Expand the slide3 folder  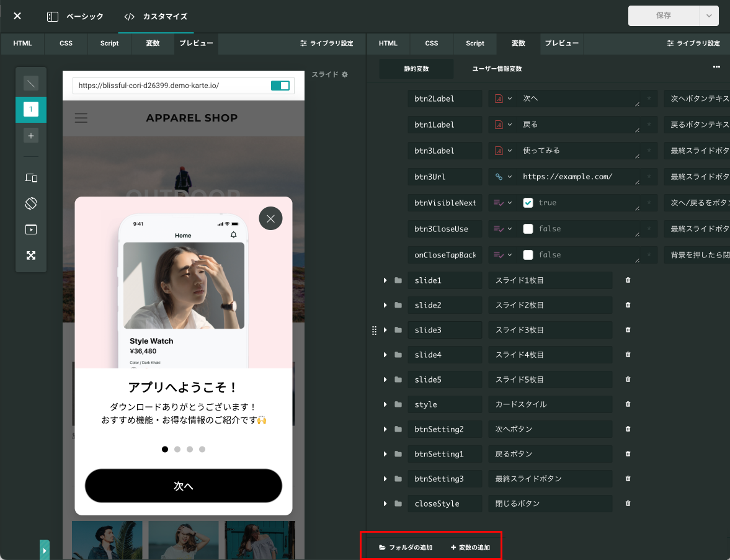click(385, 329)
